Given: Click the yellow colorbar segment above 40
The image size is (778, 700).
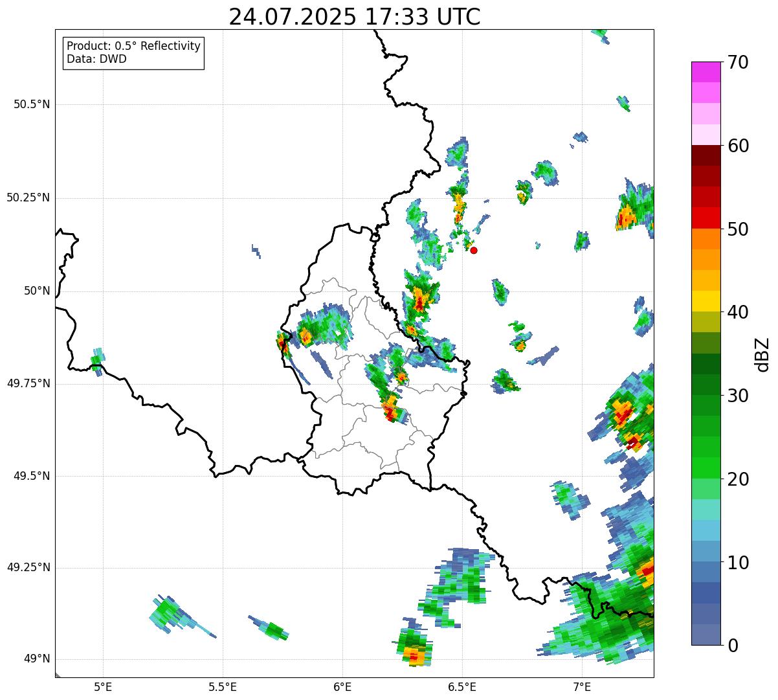Looking at the screenshot, I should [x=706, y=301].
